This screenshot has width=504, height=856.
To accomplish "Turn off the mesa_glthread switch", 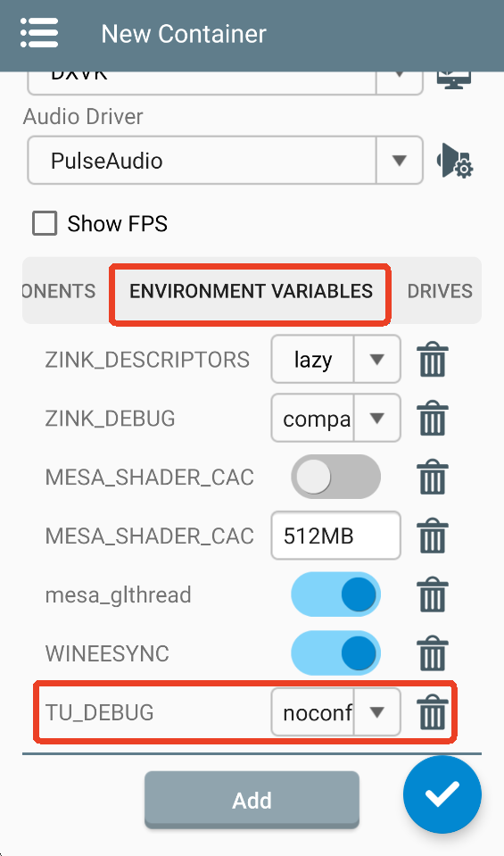I will 335,594.
